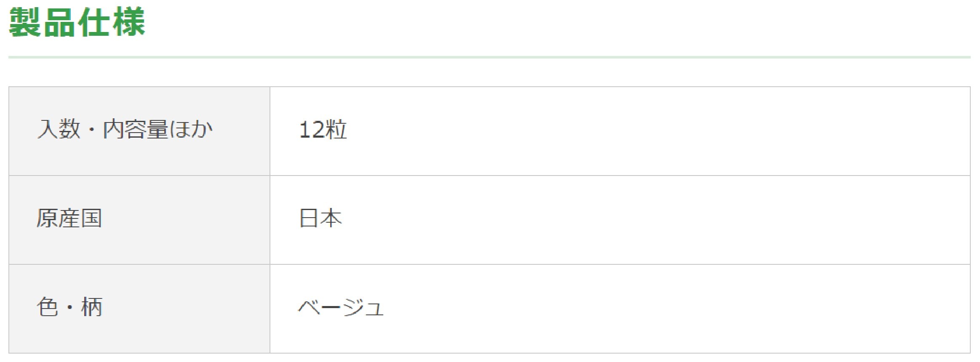Click the 製品仕様 section heading
This screenshot has width=980, height=362.
pyautogui.click(x=77, y=23)
